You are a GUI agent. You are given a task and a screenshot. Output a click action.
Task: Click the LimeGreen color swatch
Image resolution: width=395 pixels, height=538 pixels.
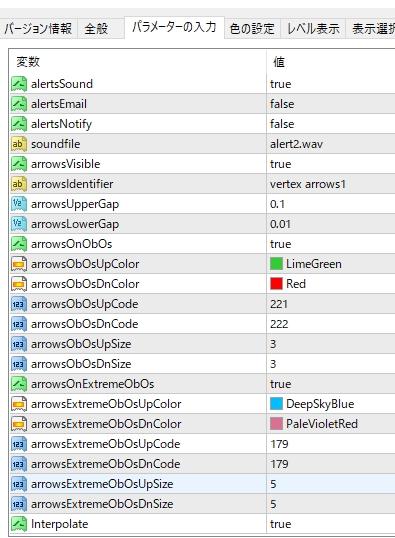(276, 264)
